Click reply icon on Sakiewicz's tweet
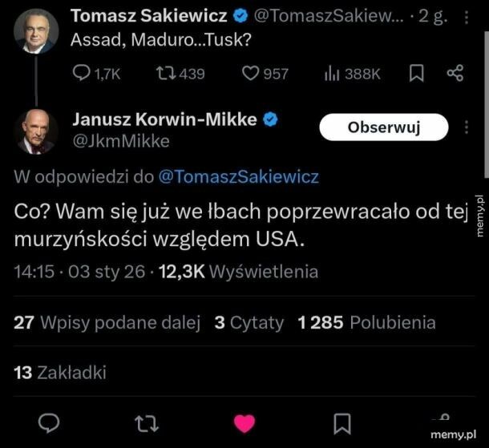Viewport: 489px width, 448px height. (83, 74)
